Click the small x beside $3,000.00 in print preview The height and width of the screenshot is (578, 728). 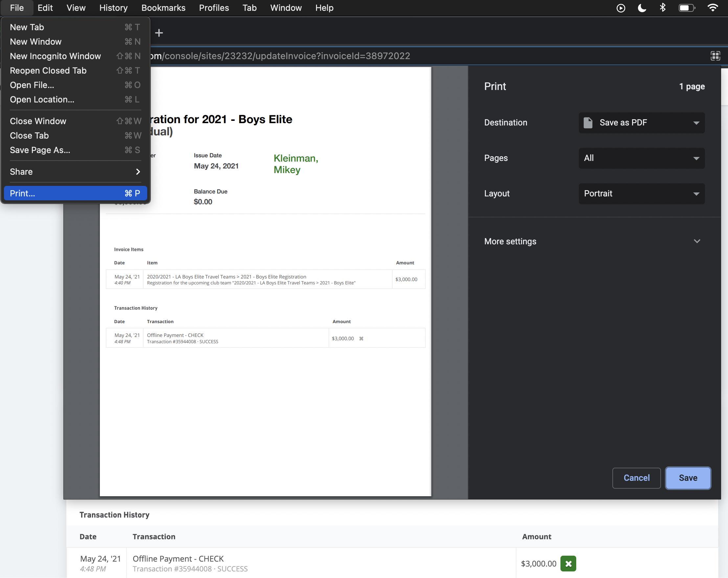tap(361, 338)
